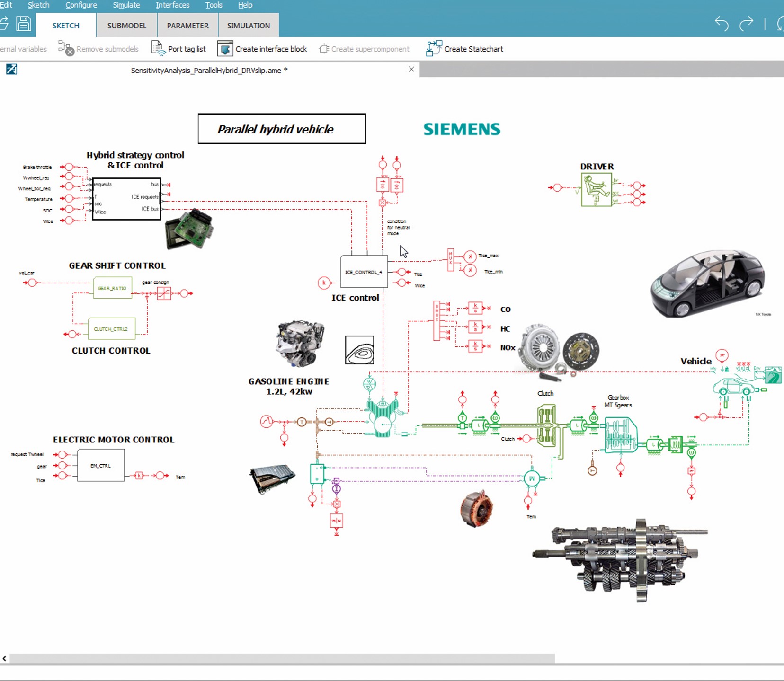Screen dimensions: 784x681
Task: Open the Simulate menu
Action: coord(126,5)
